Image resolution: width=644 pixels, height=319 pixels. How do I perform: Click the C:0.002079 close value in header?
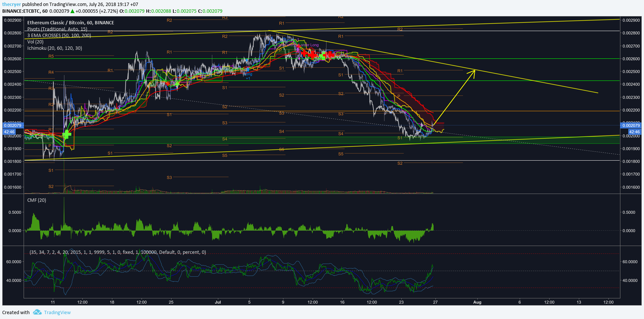point(210,11)
